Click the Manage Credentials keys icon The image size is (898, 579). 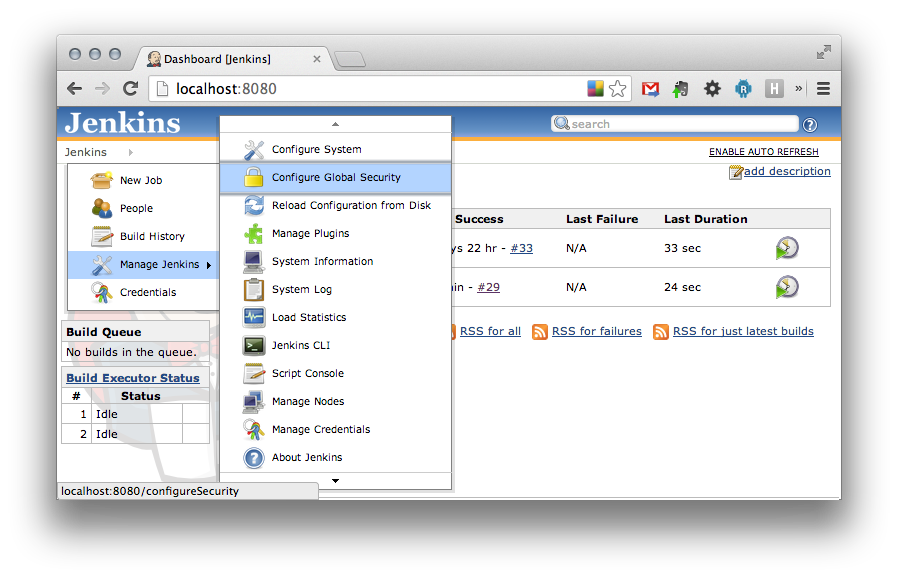click(254, 430)
